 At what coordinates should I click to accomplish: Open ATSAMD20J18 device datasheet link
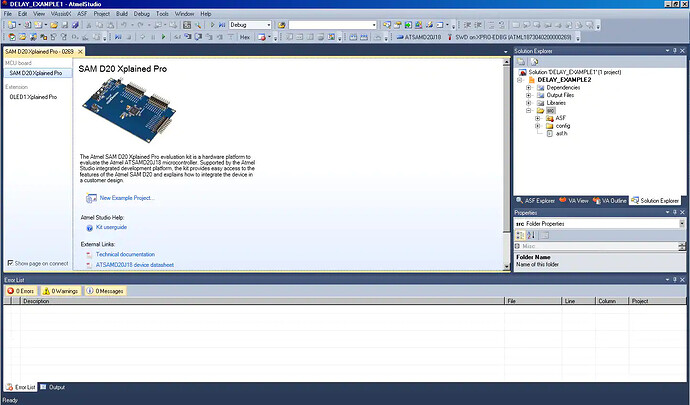point(135,265)
